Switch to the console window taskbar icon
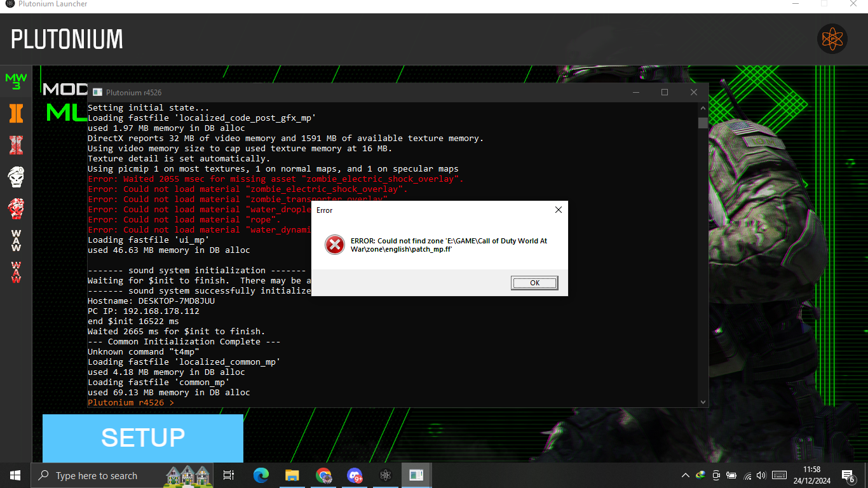The image size is (868, 488). click(x=416, y=475)
